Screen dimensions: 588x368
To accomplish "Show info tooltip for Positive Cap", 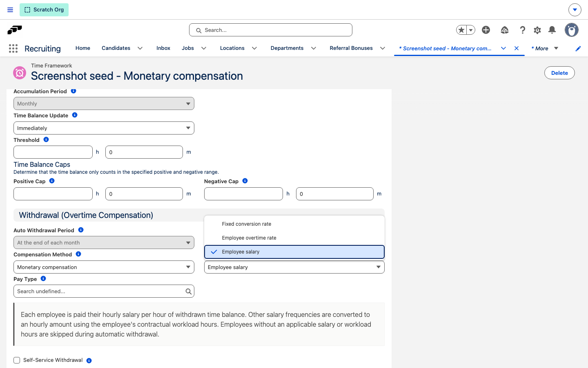I will [52, 181].
